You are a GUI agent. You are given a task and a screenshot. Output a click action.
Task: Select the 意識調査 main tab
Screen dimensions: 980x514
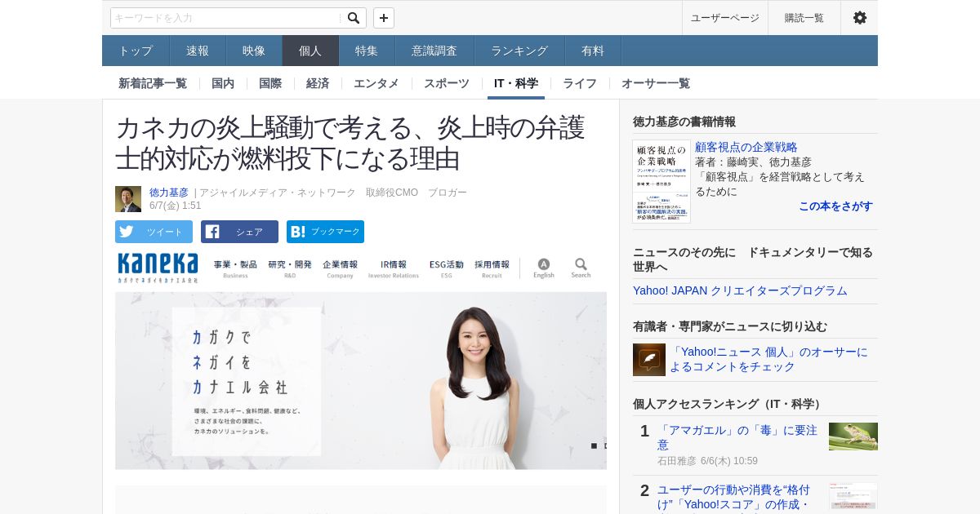tap(434, 51)
